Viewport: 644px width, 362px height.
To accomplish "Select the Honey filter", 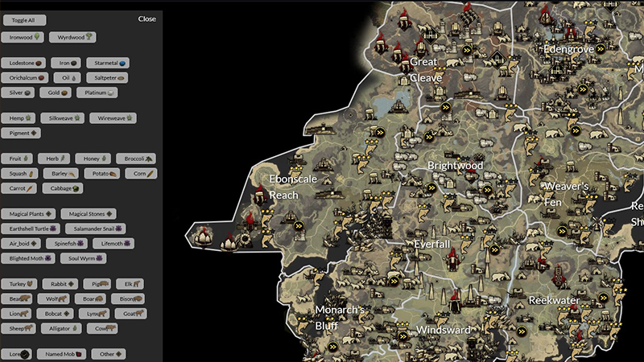I will pos(93,158).
